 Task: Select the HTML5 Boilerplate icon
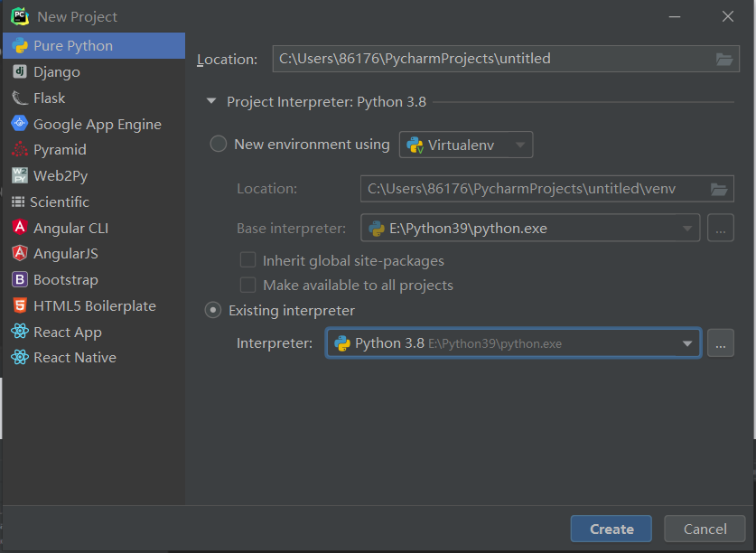[19, 305]
